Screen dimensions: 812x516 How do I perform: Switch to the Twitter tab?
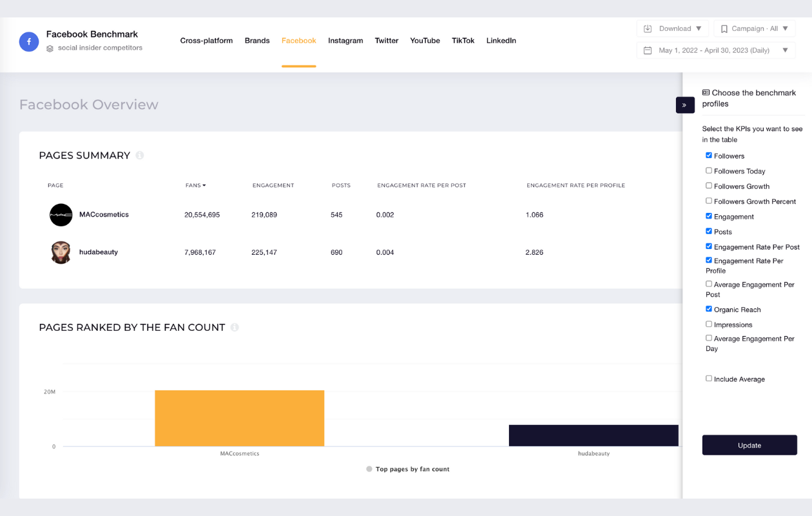[387, 41]
